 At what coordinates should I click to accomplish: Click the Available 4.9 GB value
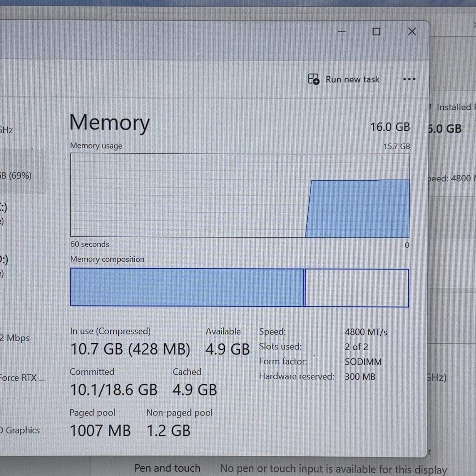point(228,349)
